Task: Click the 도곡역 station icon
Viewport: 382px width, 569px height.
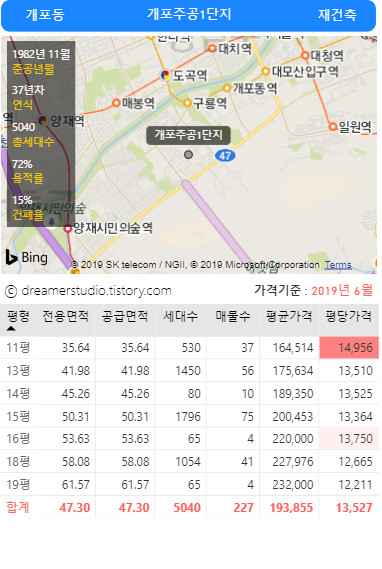Action: click(x=165, y=75)
